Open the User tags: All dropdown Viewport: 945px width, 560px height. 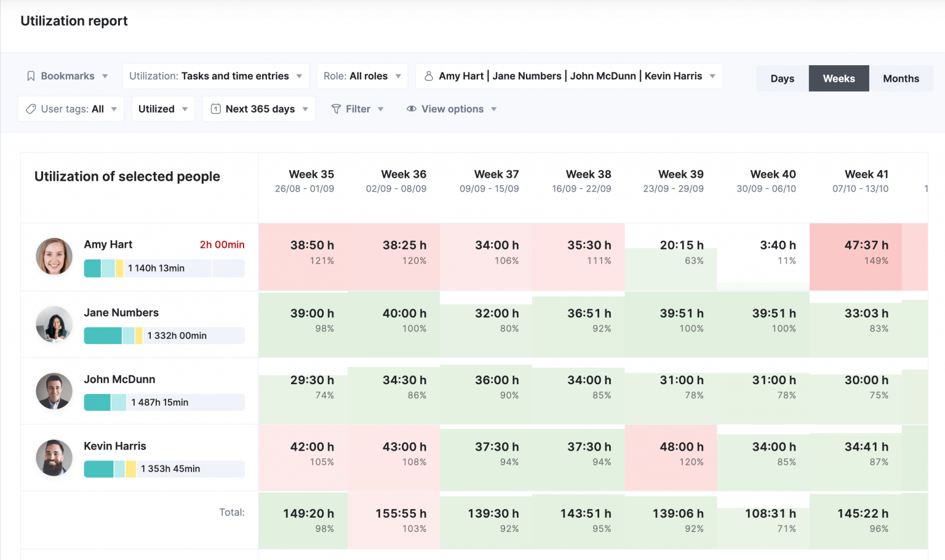coord(70,109)
